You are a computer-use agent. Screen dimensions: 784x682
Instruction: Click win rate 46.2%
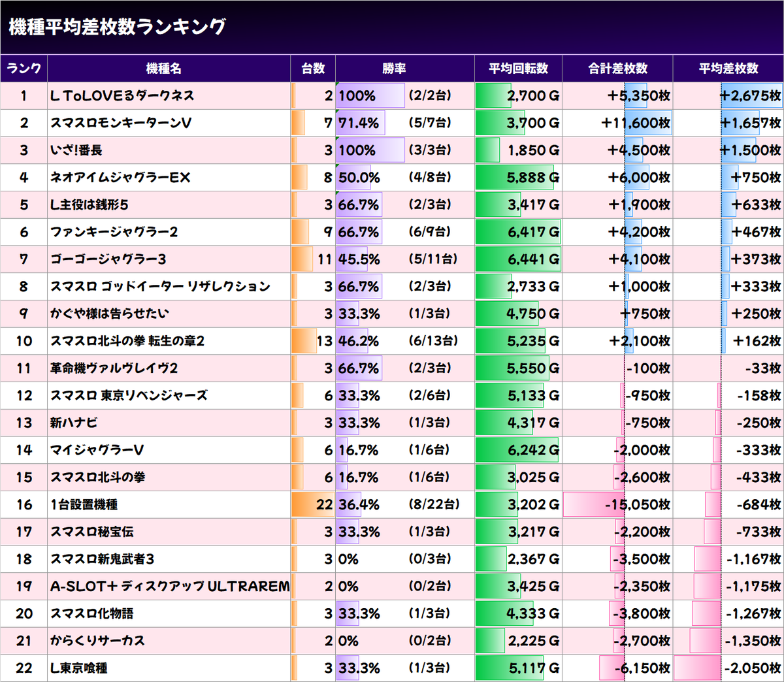point(359,341)
